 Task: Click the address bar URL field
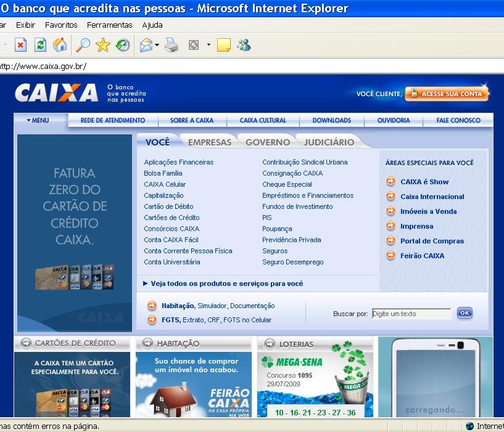pyautogui.click(x=252, y=67)
